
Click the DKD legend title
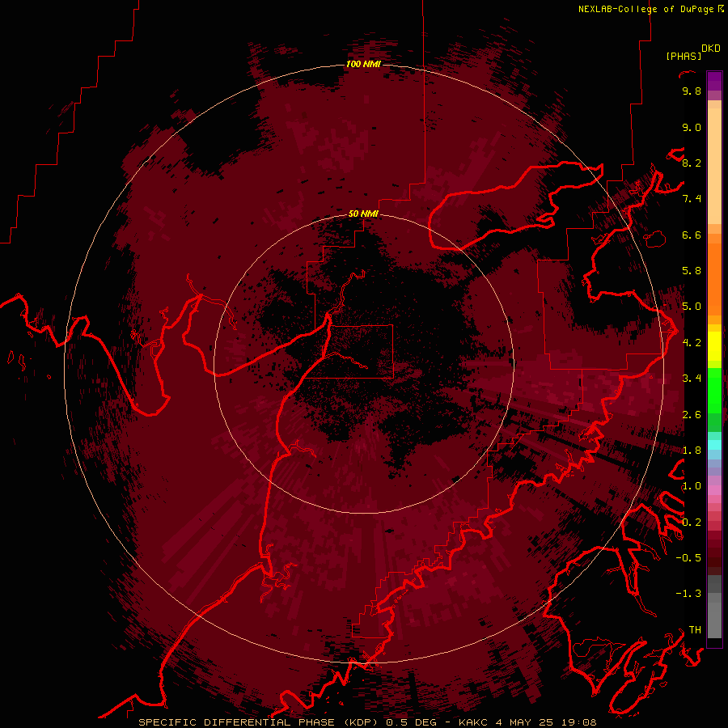[710, 49]
